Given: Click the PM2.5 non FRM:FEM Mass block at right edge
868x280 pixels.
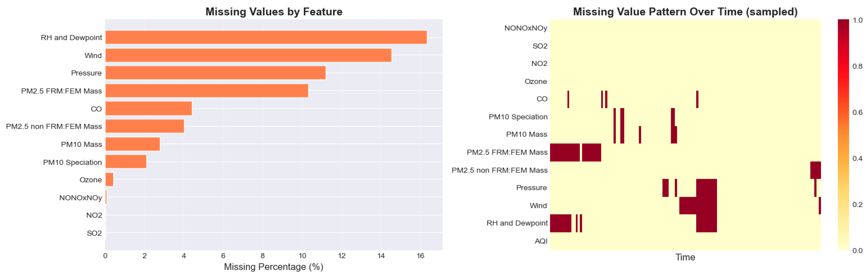Looking at the screenshot, I should [x=815, y=170].
